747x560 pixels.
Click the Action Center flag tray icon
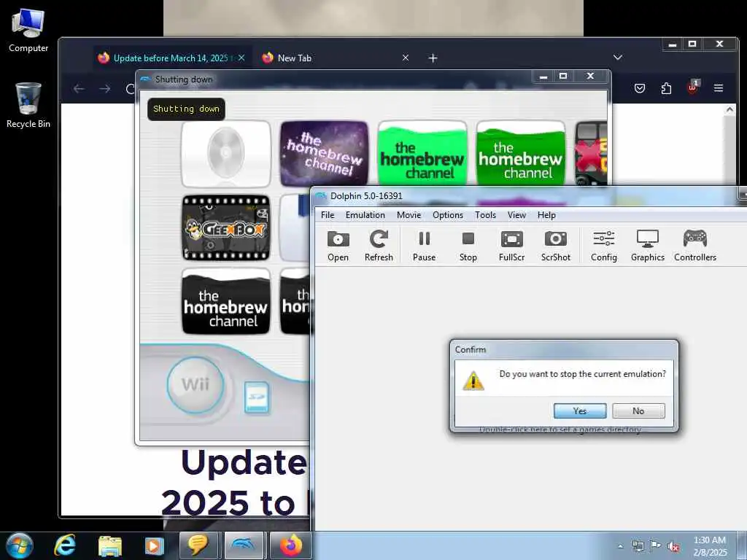[x=656, y=546]
